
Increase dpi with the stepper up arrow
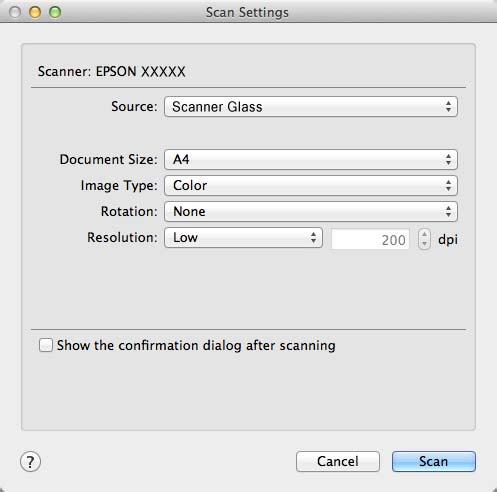click(x=424, y=234)
